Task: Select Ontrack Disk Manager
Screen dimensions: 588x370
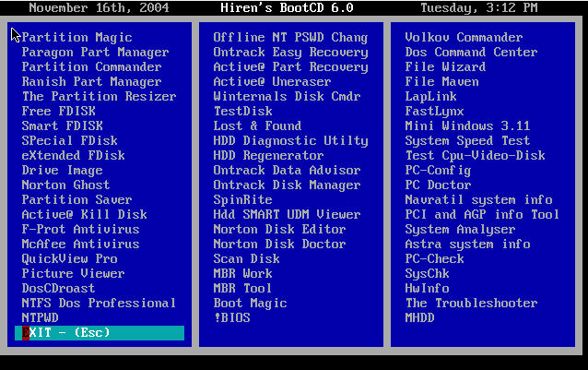Action: click(x=287, y=185)
